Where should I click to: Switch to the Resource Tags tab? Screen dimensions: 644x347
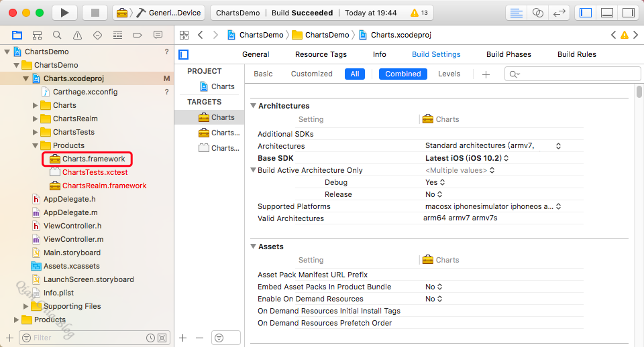(321, 54)
